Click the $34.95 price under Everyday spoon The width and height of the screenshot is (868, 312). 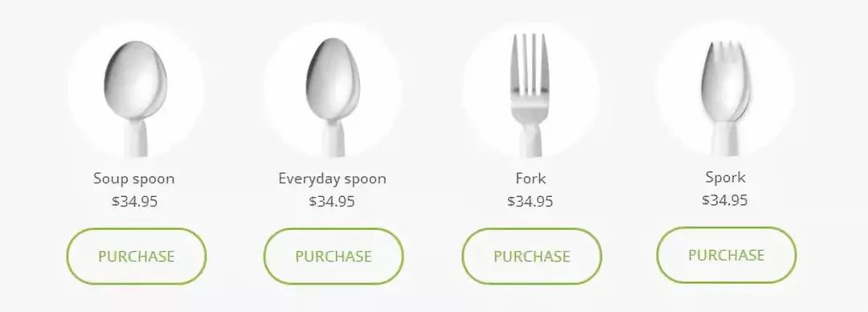(332, 201)
